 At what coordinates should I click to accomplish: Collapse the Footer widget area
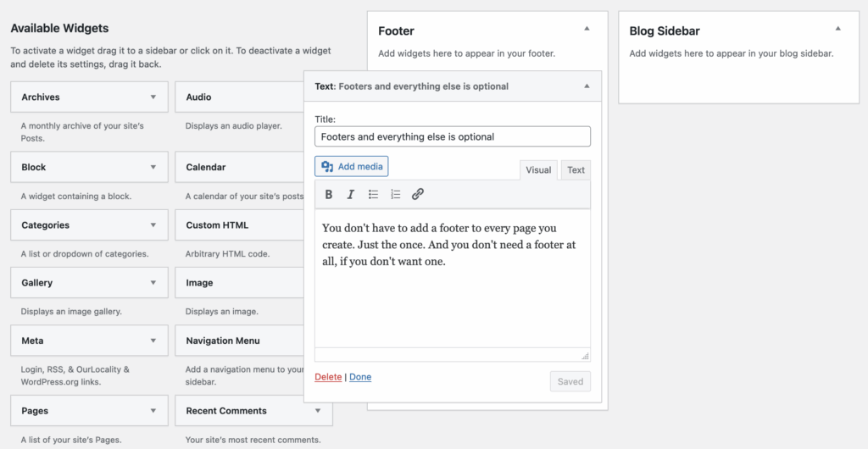[x=587, y=29]
